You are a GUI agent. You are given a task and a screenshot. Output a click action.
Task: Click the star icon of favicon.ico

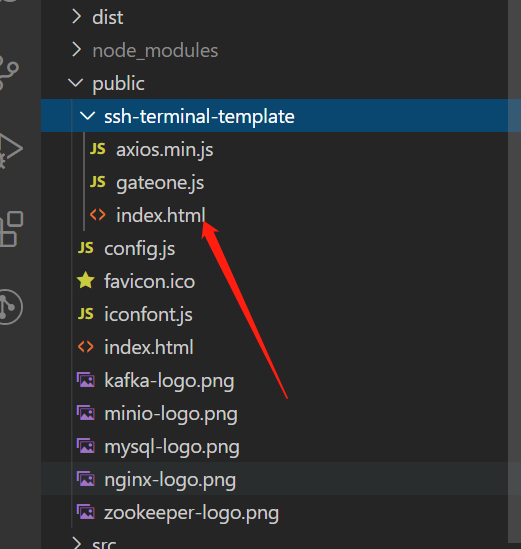(86, 280)
